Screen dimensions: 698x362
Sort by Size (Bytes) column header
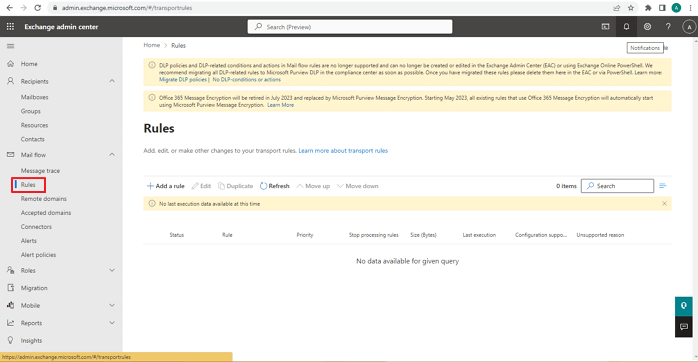[x=423, y=235]
